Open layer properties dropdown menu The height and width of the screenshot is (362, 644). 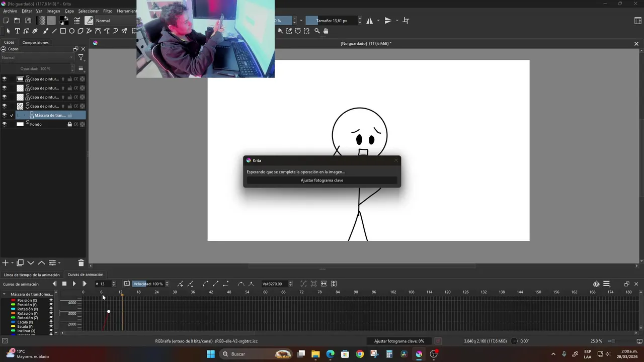click(x=54, y=262)
